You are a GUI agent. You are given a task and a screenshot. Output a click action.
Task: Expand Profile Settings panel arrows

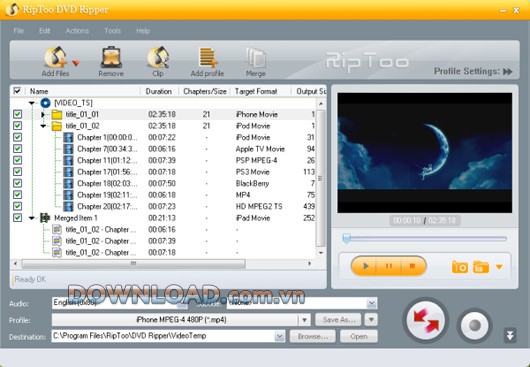tap(508, 72)
